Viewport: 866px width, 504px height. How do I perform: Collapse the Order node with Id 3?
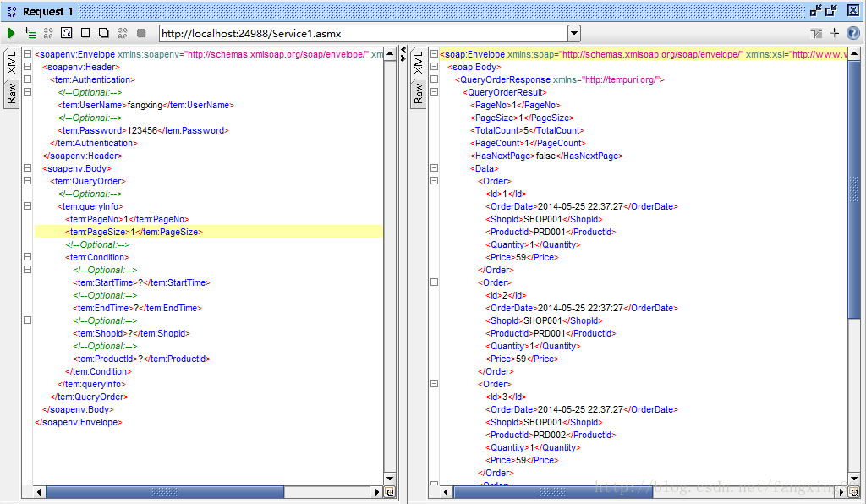coord(434,384)
